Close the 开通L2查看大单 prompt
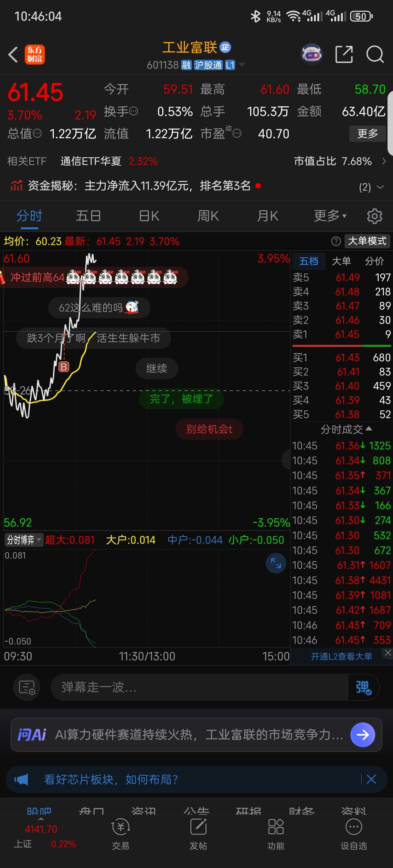Screen dimensions: 393x868 [388, 653]
